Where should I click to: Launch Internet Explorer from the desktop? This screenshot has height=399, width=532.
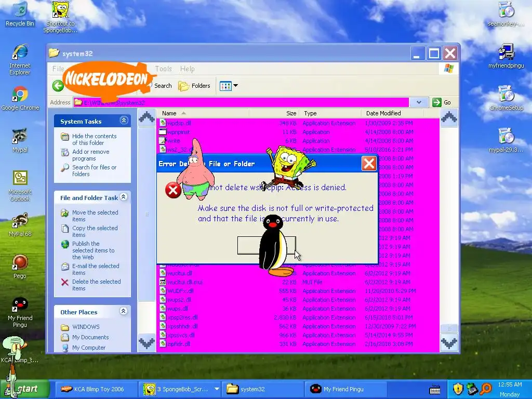coord(20,59)
